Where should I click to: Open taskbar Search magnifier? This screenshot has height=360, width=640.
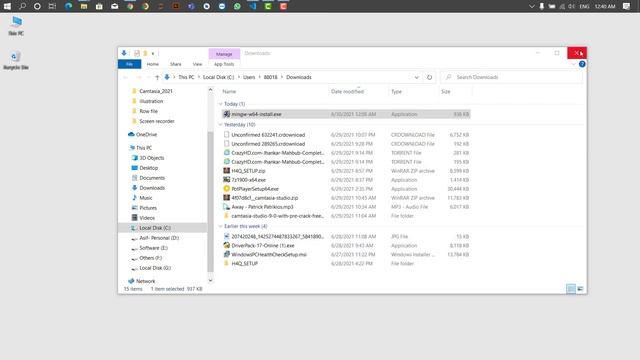pyautogui.click(x=22, y=6)
